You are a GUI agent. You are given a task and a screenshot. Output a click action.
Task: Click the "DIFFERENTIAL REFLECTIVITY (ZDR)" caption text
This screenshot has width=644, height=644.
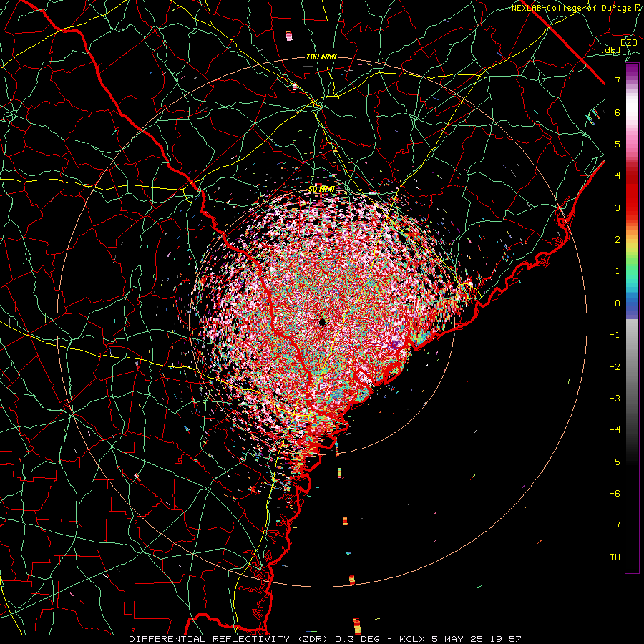click(229, 639)
